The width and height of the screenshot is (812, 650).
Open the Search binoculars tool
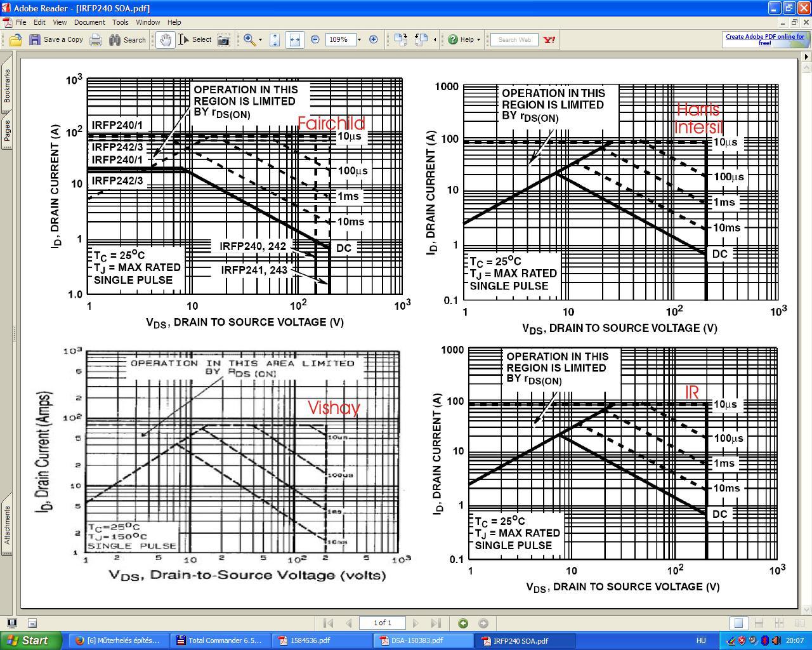[x=128, y=39]
